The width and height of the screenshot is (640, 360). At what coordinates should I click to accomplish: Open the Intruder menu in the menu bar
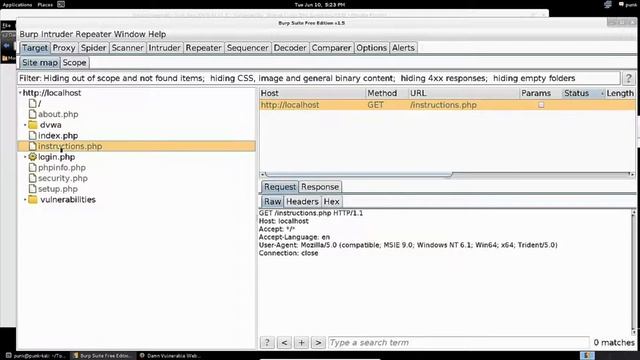(57, 34)
